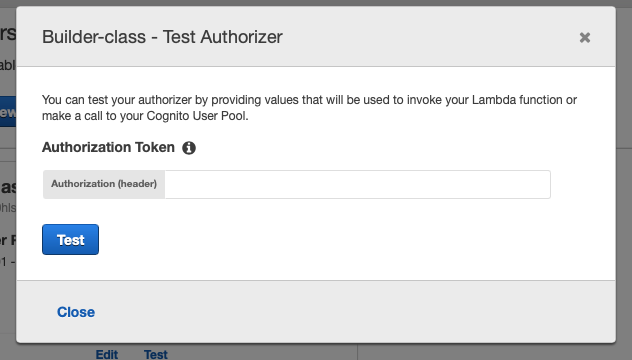Click the partially hidden blue button behind the dialog
Viewport: 632px width, 360px height.
pyautogui.click(x=8, y=112)
